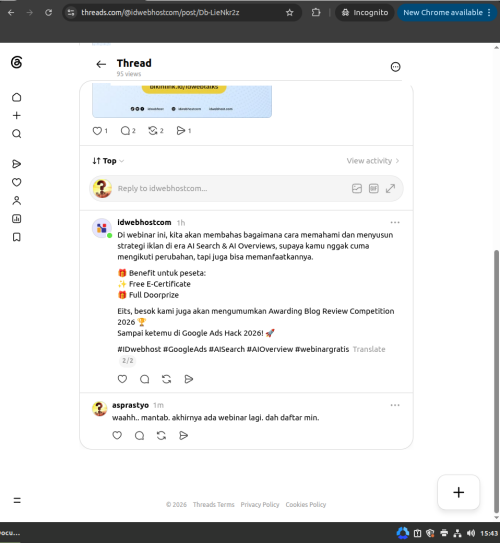Screen dimensions: 500x543
Task: Open the idwebhostcom profile avatar
Action: tap(101, 228)
